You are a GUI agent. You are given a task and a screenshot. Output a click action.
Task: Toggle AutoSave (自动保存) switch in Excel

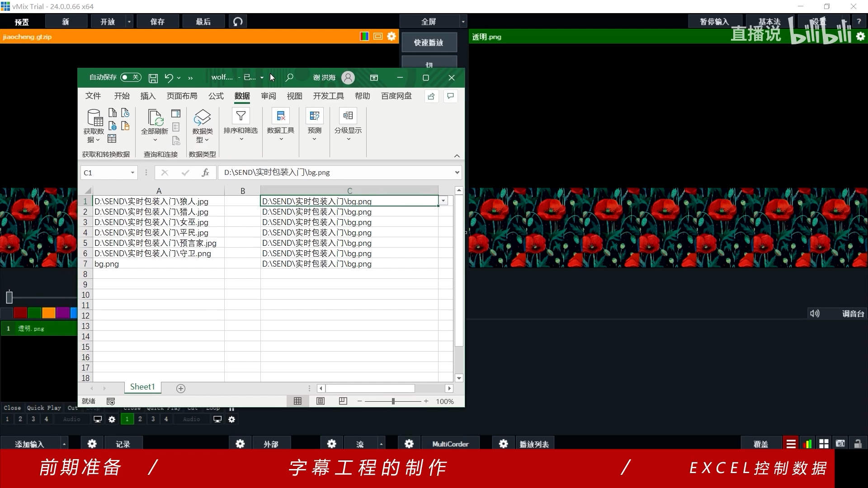131,77
